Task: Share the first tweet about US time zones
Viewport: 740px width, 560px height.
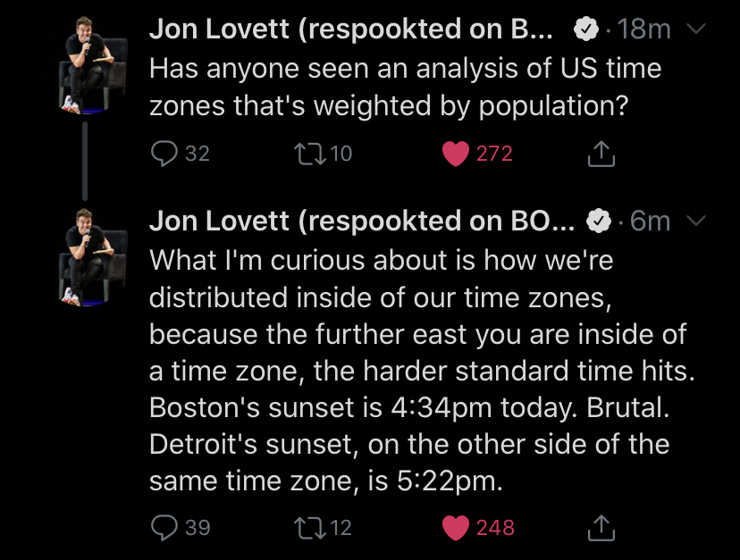Action: point(601,154)
